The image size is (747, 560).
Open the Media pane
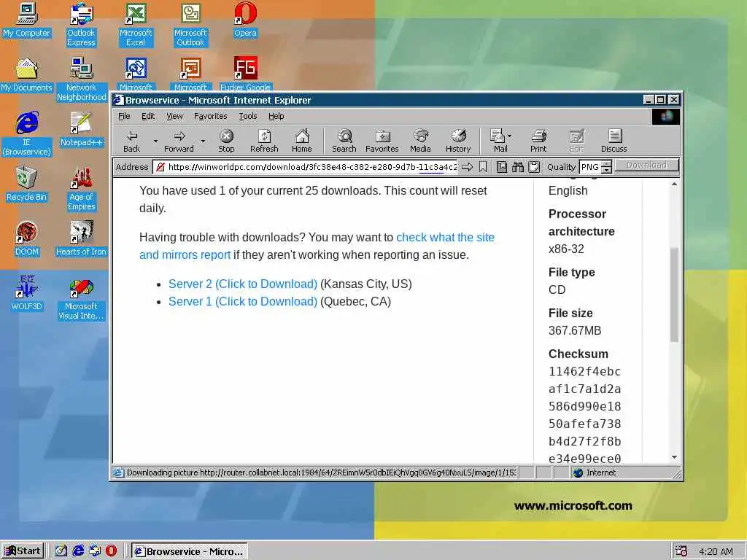tap(420, 141)
